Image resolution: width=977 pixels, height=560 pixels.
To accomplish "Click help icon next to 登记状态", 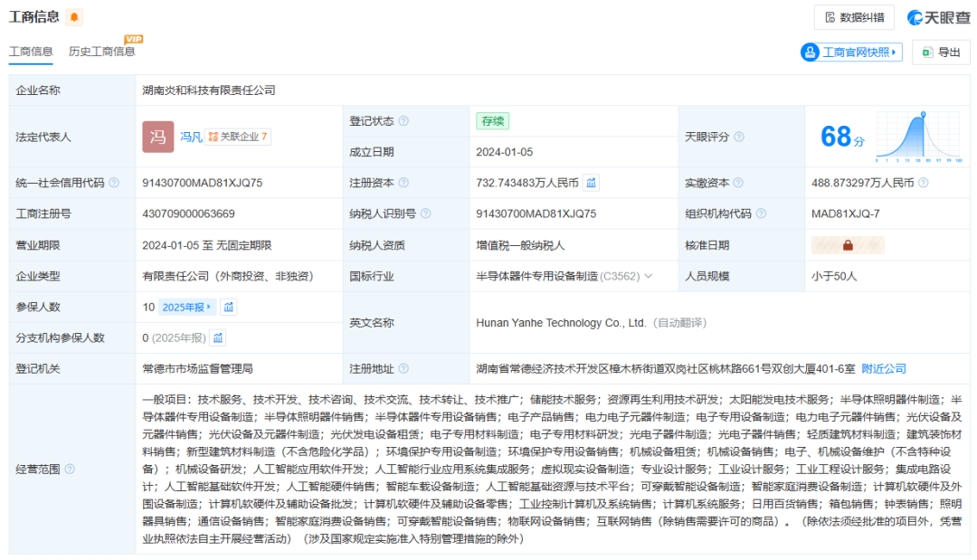I will (403, 121).
